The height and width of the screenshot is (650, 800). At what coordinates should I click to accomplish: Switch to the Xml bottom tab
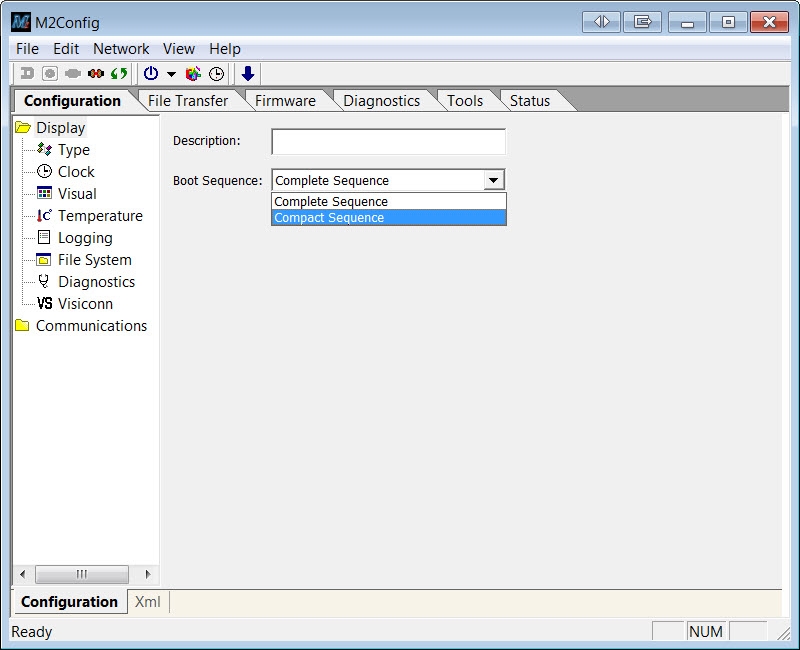tap(147, 601)
